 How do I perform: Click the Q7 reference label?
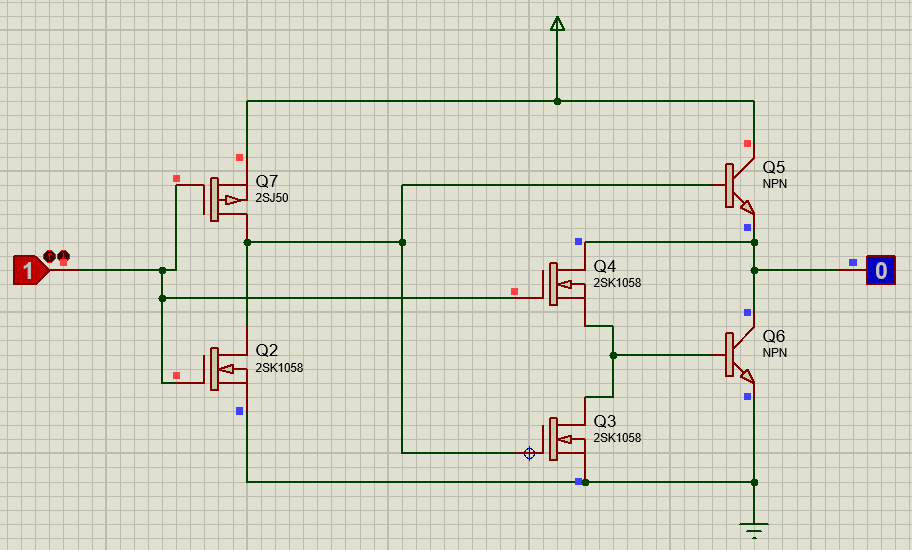pos(266,181)
